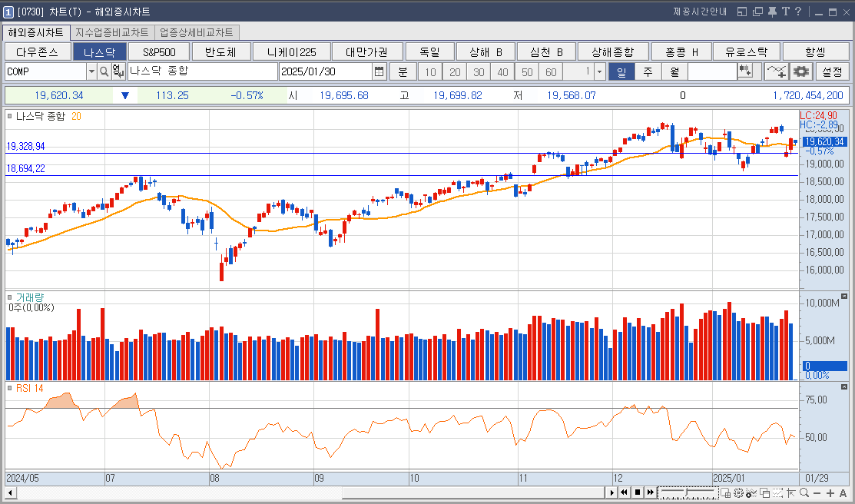
Task: Switch to 지수업종비교차트 tab
Action: [112, 32]
